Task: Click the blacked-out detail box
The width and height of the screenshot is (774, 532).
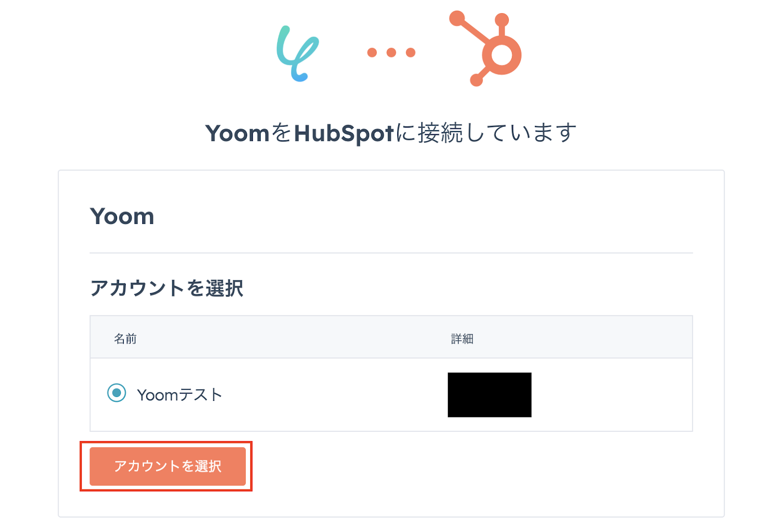Action: 490,395
